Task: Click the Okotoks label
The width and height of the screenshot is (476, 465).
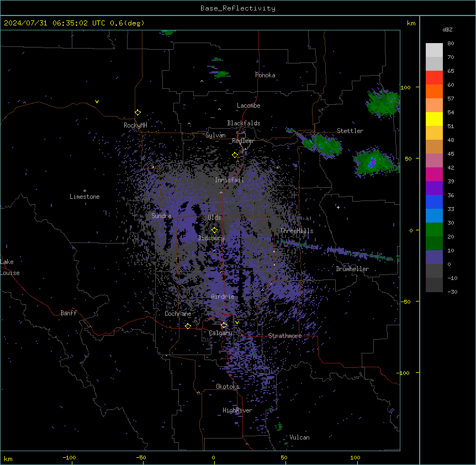Action: [x=228, y=387]
